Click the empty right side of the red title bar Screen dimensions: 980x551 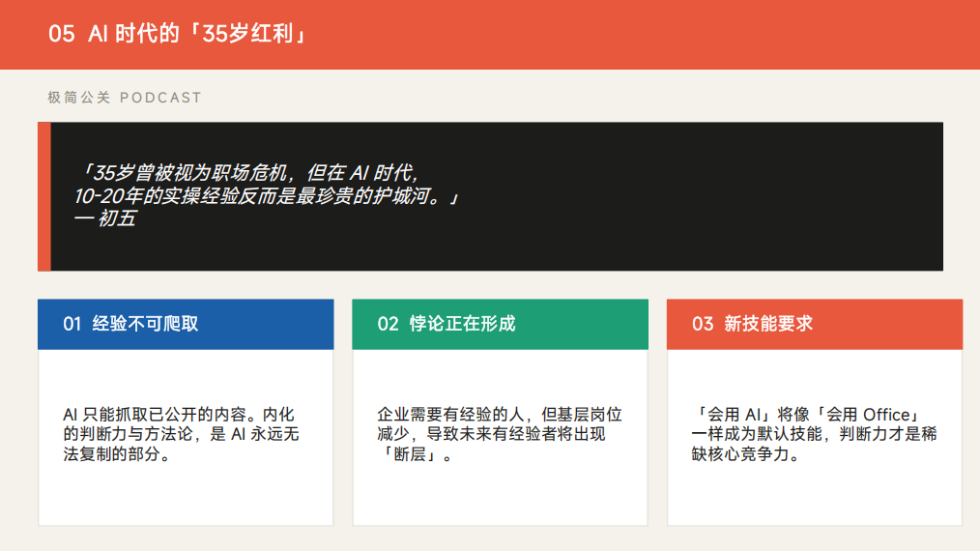pyautogui.click(x=725, y=34)
